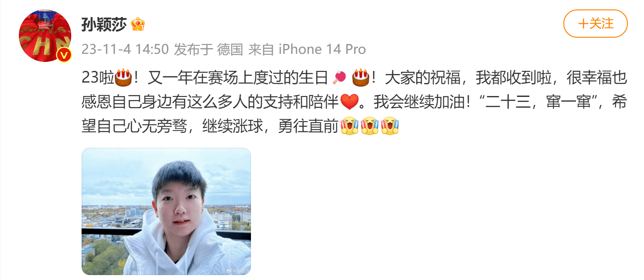Image resolution: width=644 pixels, height=280 pixels.
Task: Click the 来自 iPhone 14 Pro source link
Action: (x=307, y=49)
